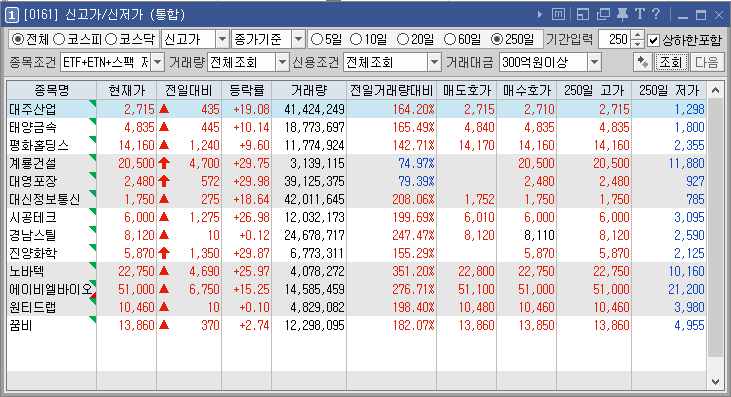Toggle the 상하한포함 checkbox

coord(654,41)
